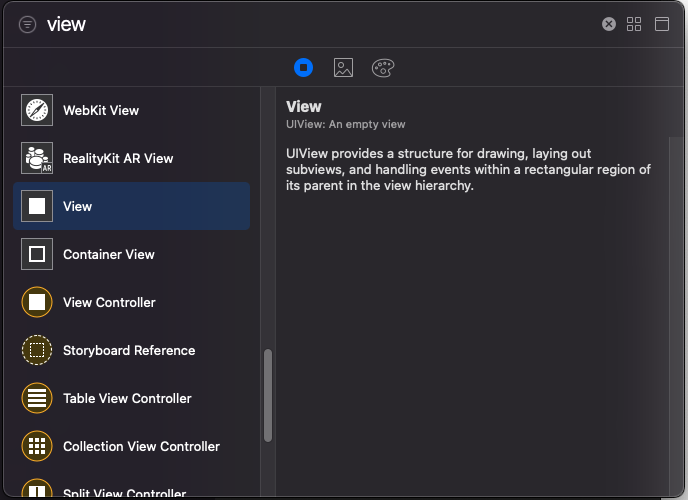Click the search field containing 'view'
Viewport: 688px width, 500px height.
tap(320, 24)
